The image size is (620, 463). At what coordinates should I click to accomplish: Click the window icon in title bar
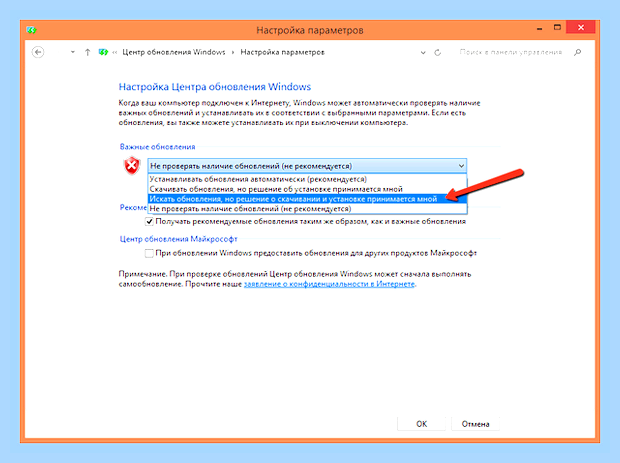click(x=31, y=30)
